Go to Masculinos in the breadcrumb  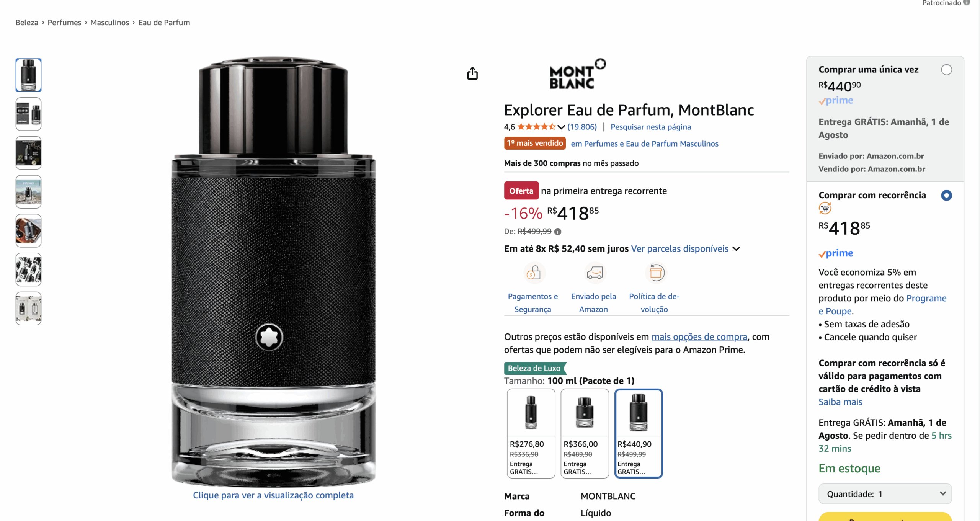(110, 23)
